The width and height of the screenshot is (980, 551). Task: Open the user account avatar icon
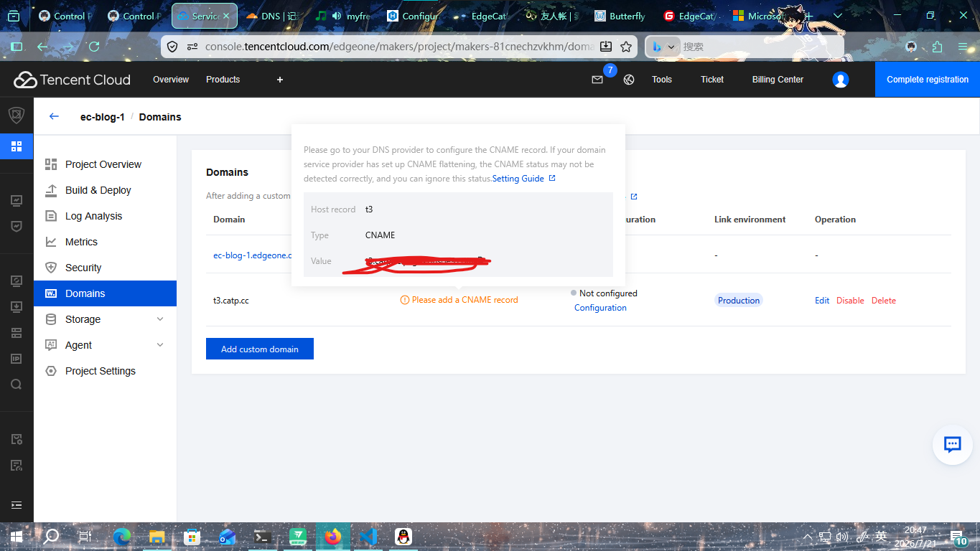(840, 80)
